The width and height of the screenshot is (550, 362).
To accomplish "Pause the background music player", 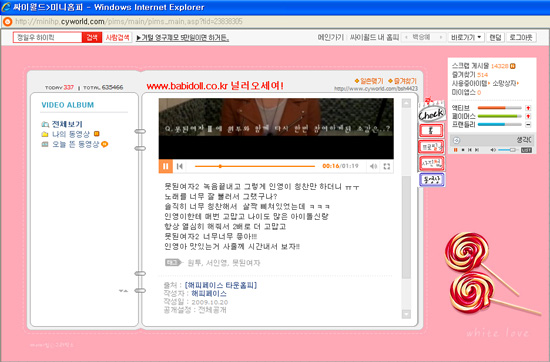I will pyautogui.click(x=456, y=150).
